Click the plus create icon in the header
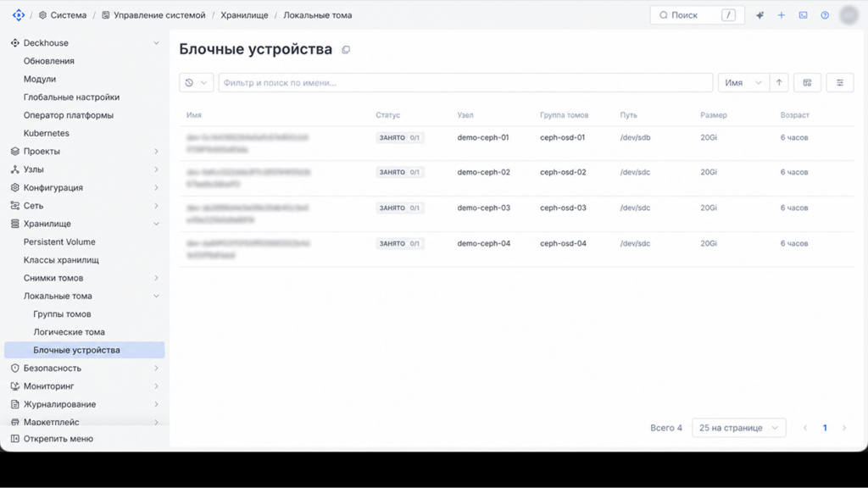 (x=781, y=15)
